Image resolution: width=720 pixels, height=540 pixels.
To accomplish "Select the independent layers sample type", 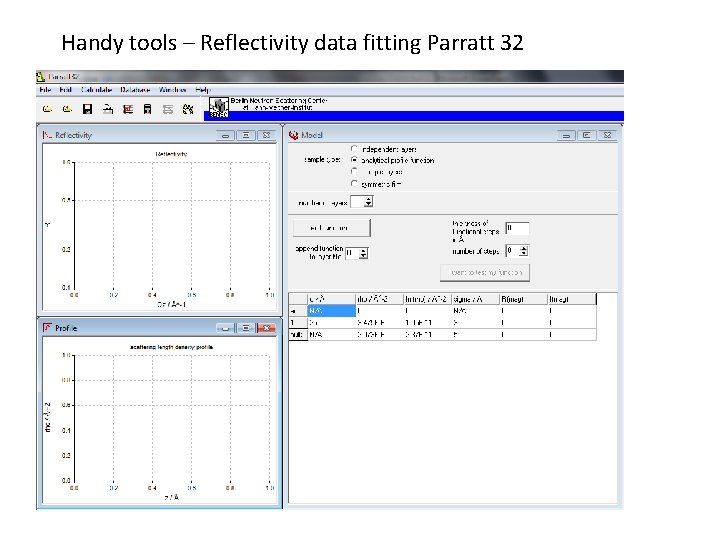I will coord(354,149).
